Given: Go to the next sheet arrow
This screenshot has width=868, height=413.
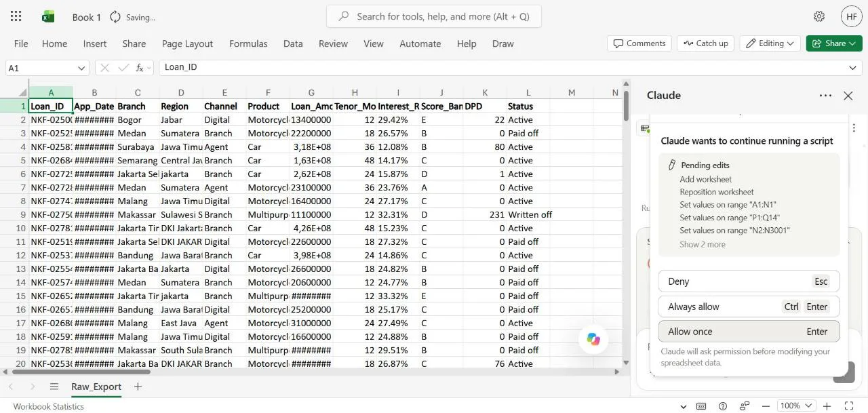Looking at the screenshot, I should point(33,387).
